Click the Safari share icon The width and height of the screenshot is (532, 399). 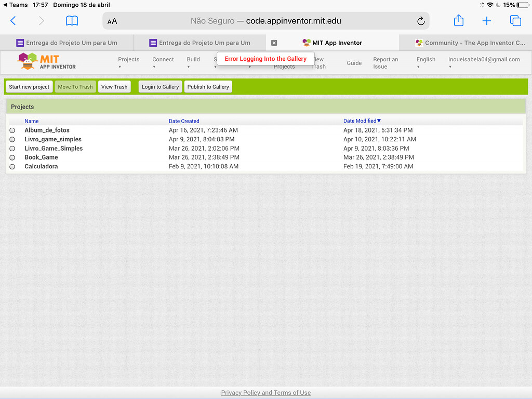(458, 21)
